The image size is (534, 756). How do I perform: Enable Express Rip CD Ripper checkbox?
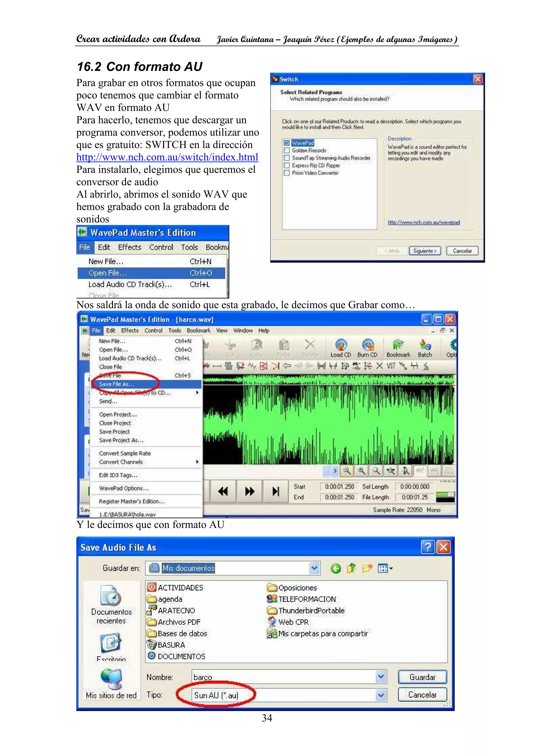pos(287,165)
